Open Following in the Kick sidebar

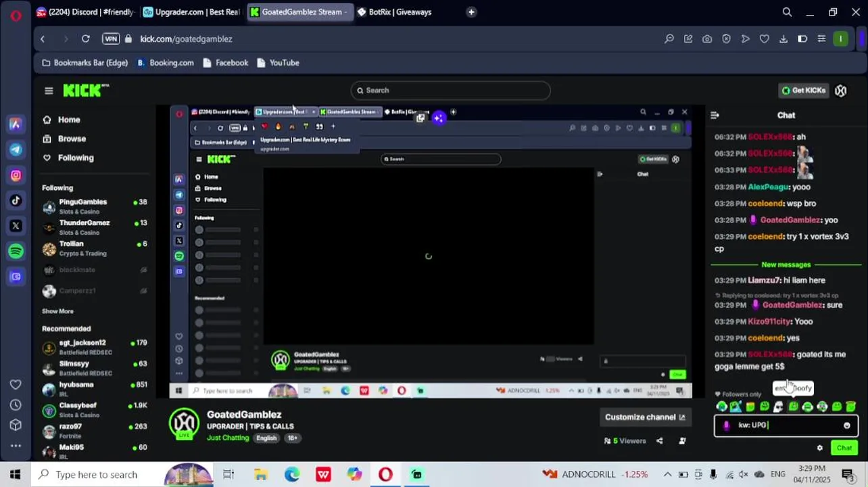coord(68,158)
